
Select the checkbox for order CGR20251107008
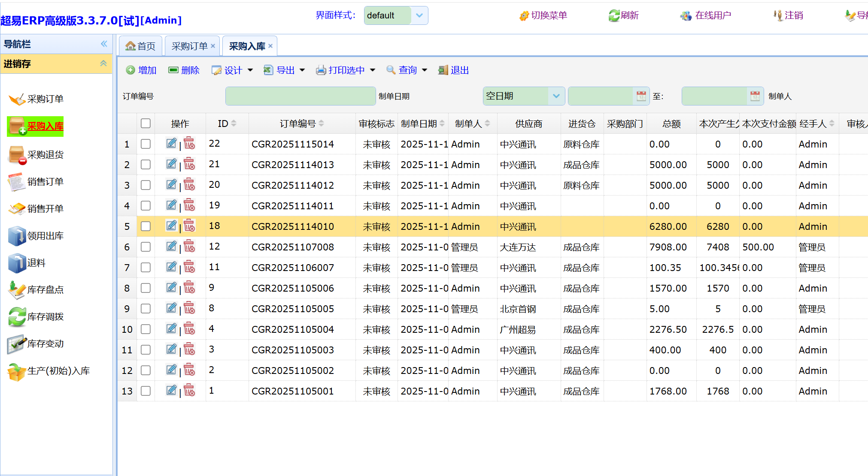[146, 247]
